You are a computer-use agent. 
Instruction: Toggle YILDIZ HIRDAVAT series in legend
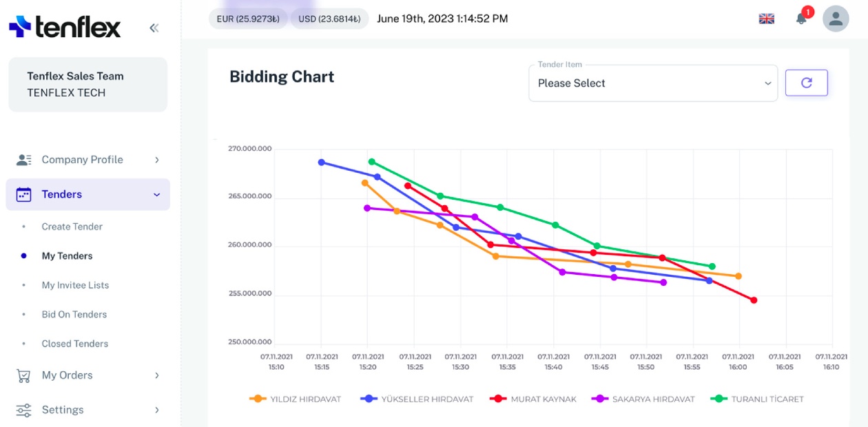(296, 399)
